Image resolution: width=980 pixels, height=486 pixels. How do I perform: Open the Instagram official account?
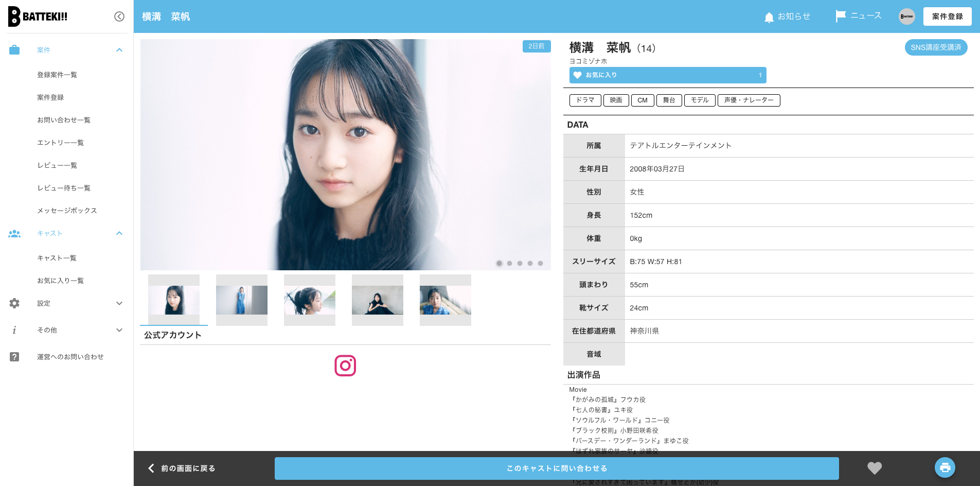click(345, 366)
